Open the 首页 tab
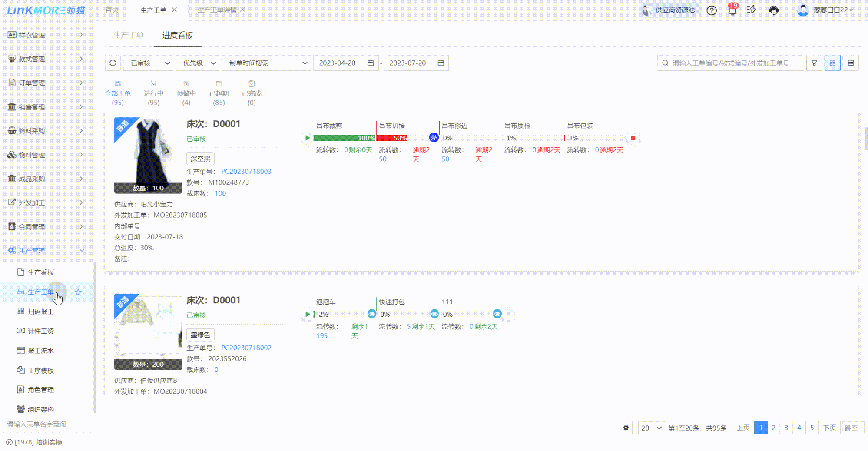This screenshot has width=868, height=451. click(112, 10)
